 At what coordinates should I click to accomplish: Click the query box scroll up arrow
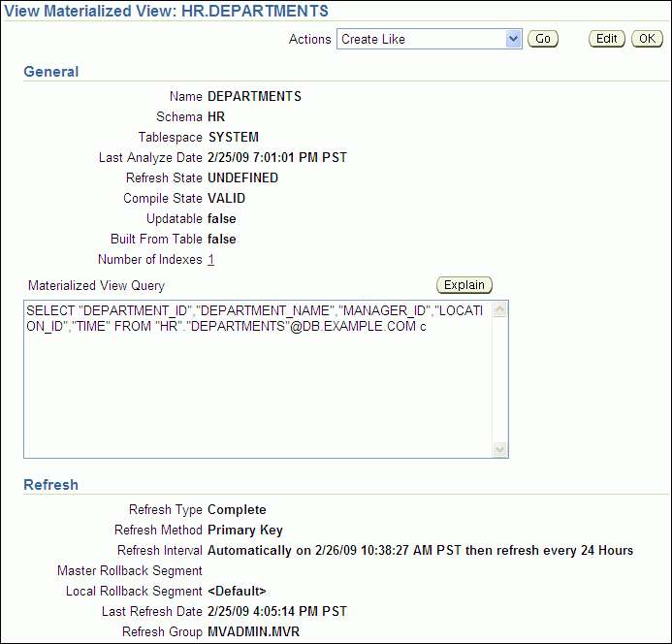tap(500, 310)
